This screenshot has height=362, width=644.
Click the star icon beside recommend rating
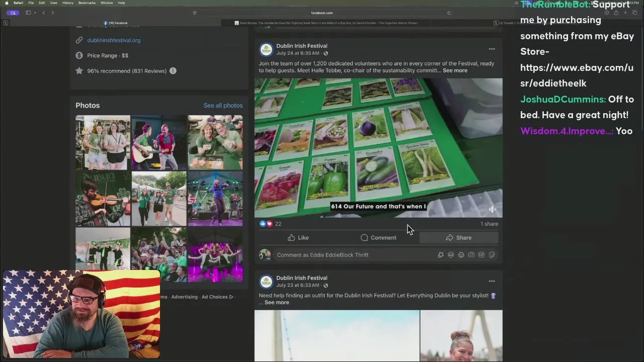[x=79, y=71]
